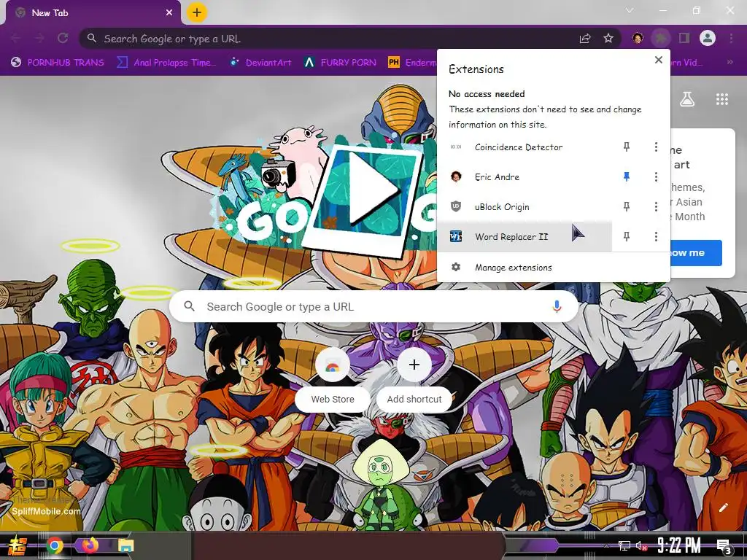
Task: Open the Search Labs flask icon
Action: 687,99
